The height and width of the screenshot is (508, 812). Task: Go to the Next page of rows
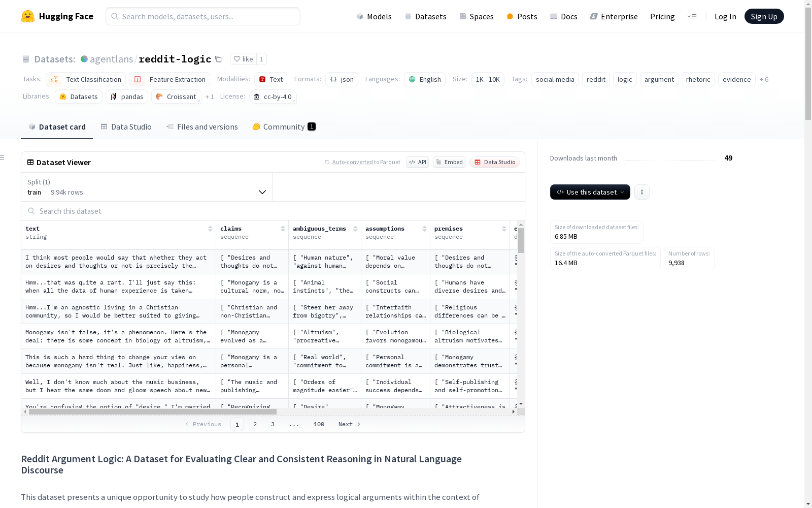(350, 424)
